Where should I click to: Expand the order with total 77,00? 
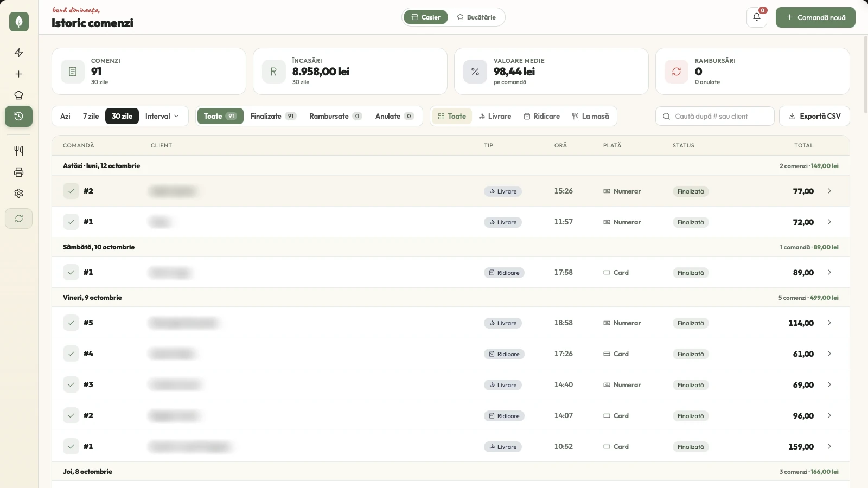(829, 191)
